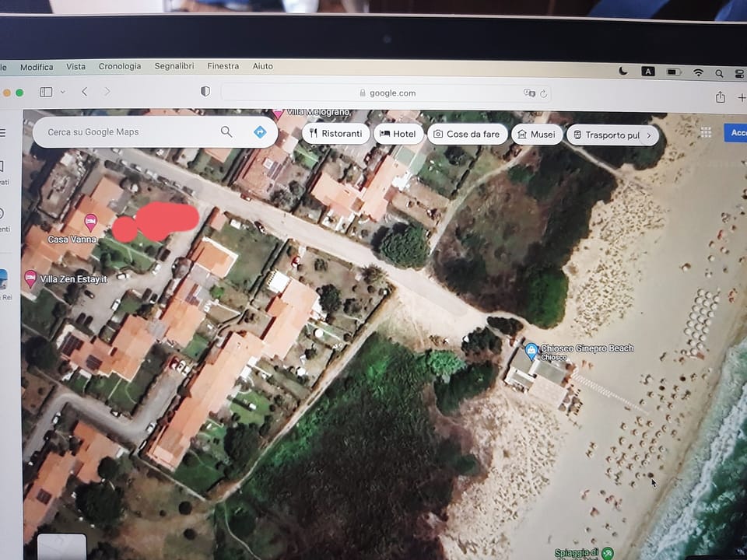Select the Chiosco Ginepro Beach map pin
The image size is (747, 560).
coord(531,352)
